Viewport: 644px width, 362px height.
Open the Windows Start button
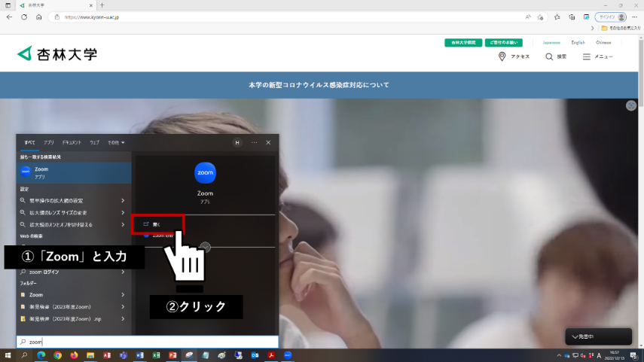[x=9, y=355]
